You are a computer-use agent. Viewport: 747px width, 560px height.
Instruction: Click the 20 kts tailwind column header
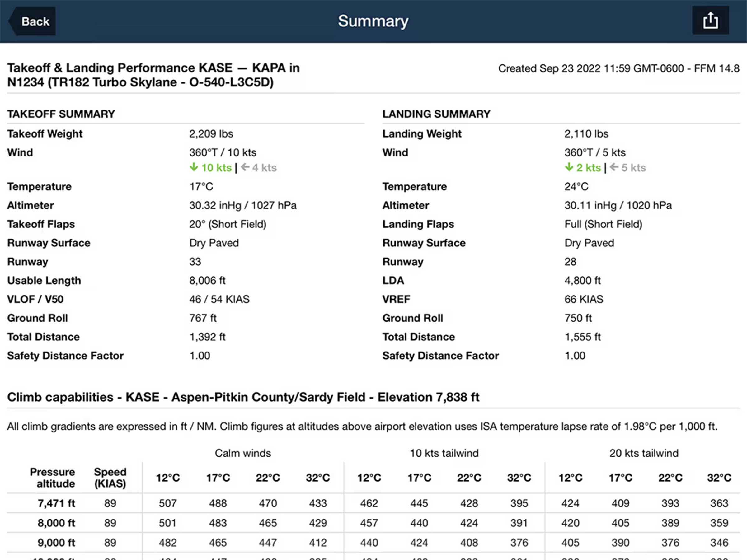pyautogui.click(x=644, y=453)
